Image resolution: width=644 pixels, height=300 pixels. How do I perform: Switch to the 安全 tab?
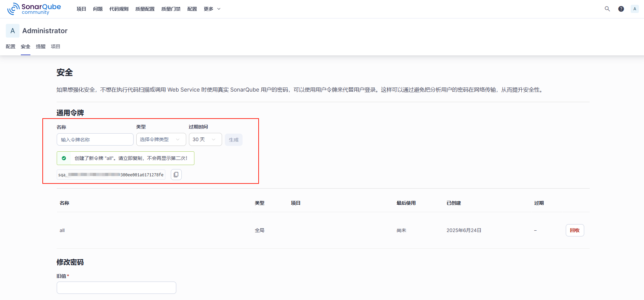pos(26,46)
